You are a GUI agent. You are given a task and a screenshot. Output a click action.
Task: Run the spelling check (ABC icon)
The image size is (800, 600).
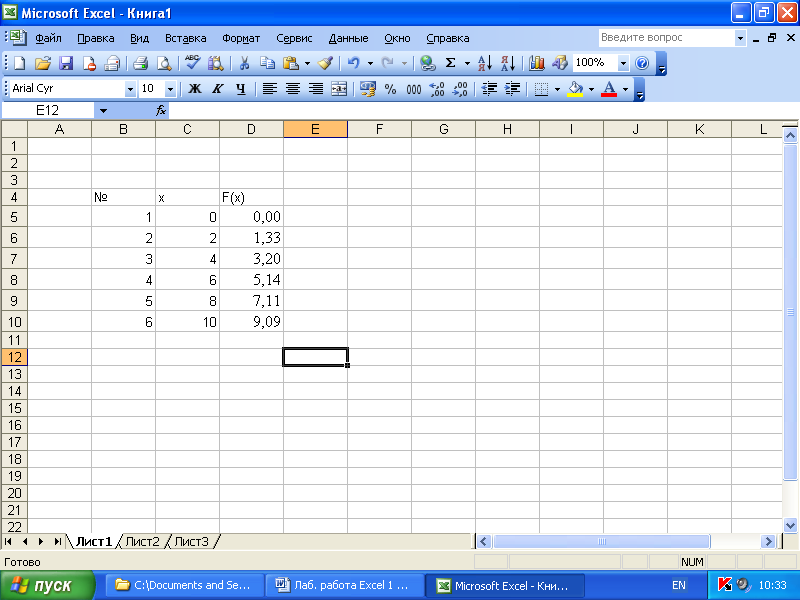point(192,63)
